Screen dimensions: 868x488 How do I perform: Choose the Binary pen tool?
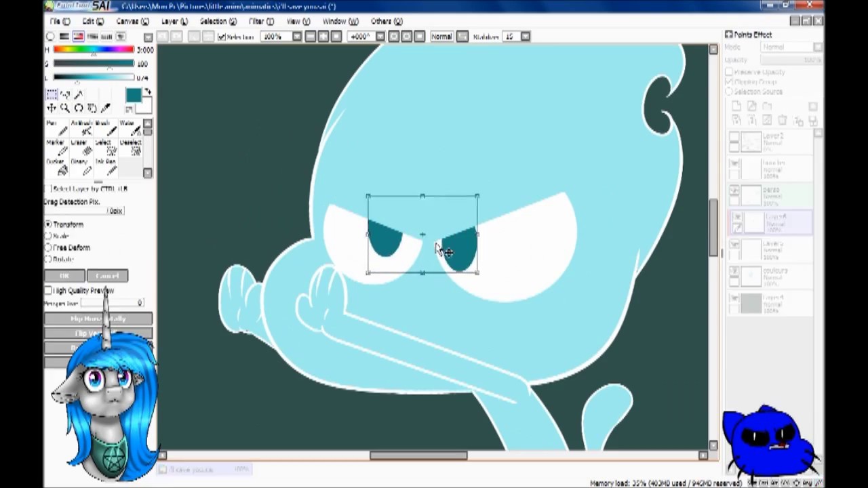pos(81,166)
